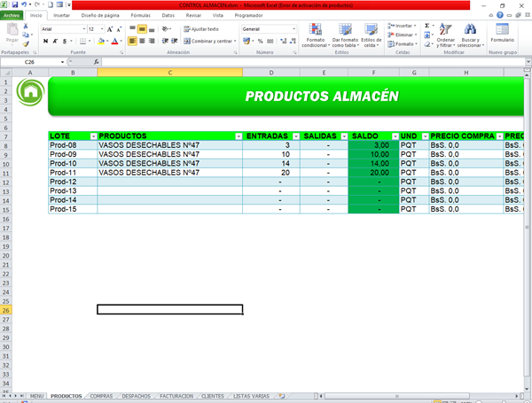Image resolution: width=532 pixels, height=403 pixels.
Task: Click the Increase Decimal icon
Action: (284, 42)
